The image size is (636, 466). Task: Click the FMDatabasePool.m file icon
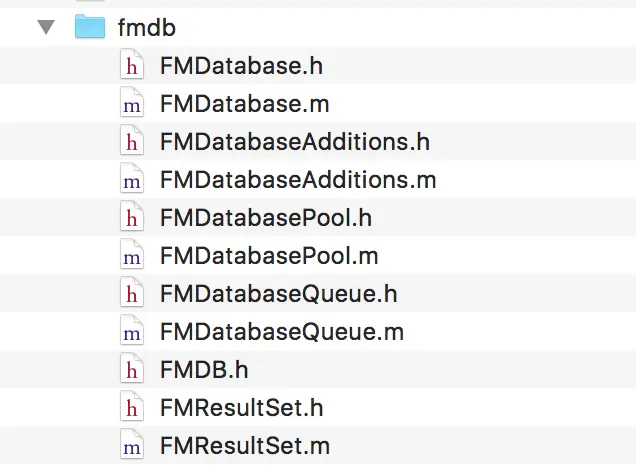(132, 255)
